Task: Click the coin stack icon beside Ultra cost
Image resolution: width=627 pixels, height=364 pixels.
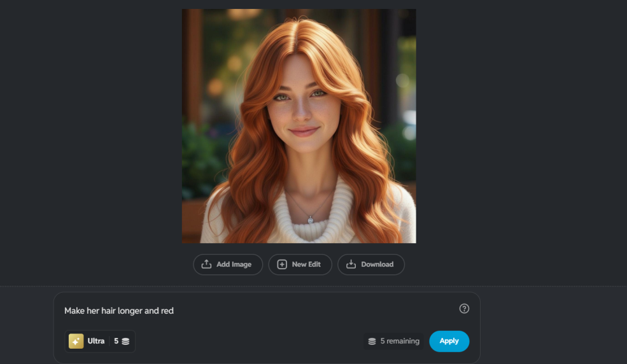Action: [x=125, y=341]
